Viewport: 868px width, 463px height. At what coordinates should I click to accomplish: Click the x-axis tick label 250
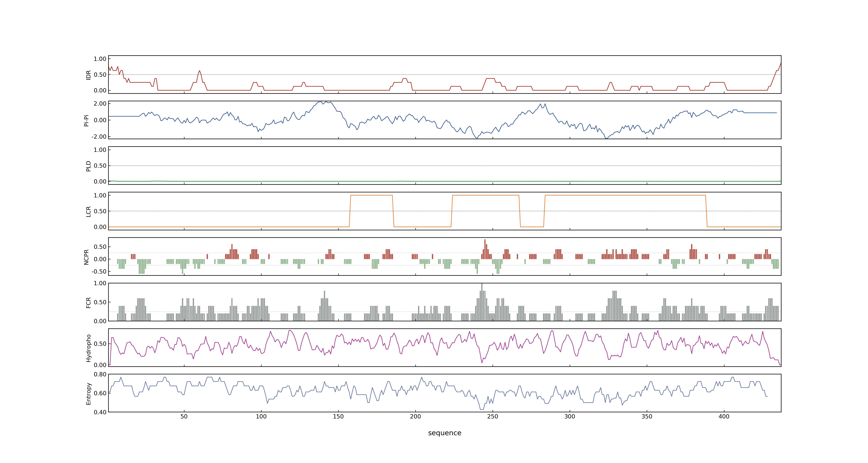click(493, 416)
